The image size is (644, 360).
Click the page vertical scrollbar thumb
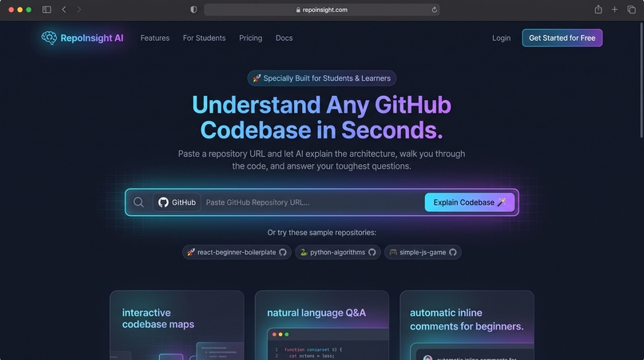point(641,80)
